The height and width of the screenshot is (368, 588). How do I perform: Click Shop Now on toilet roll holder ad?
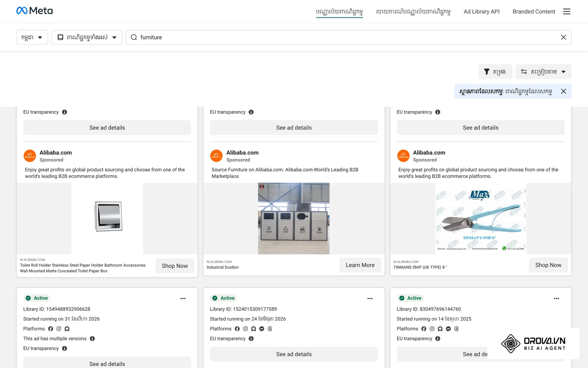(x=175, y=266)
